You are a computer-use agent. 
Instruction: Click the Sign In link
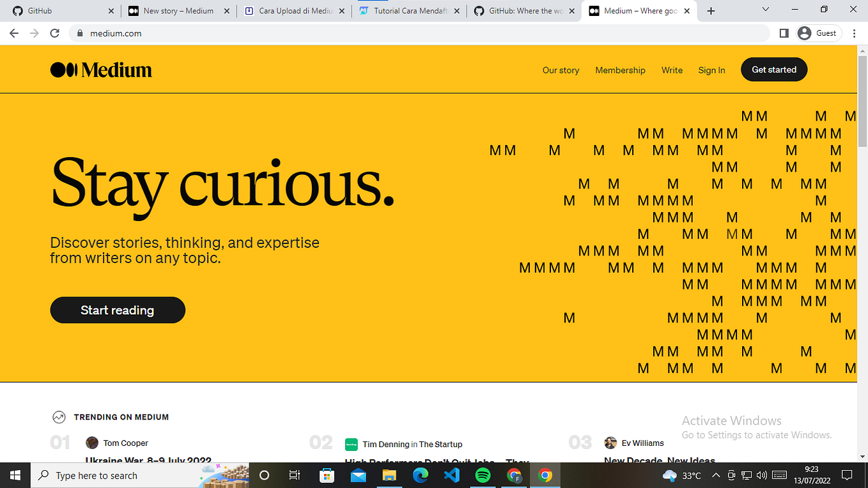pos(711,70)
